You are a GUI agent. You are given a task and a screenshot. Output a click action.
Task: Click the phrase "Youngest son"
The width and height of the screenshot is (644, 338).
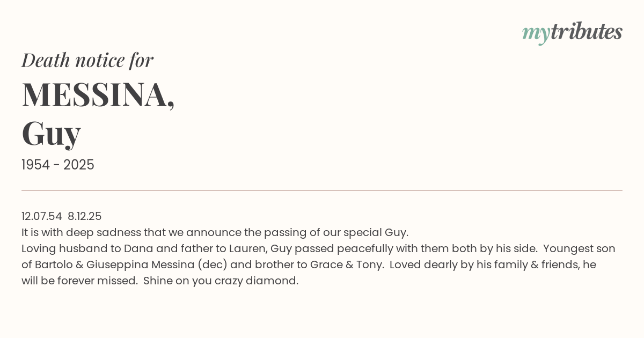tap(581, 248)
